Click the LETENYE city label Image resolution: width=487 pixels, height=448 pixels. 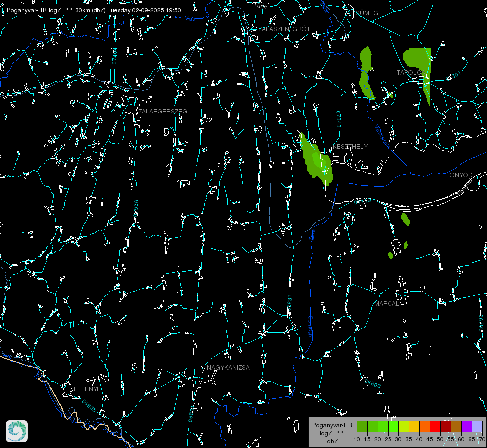87,389
